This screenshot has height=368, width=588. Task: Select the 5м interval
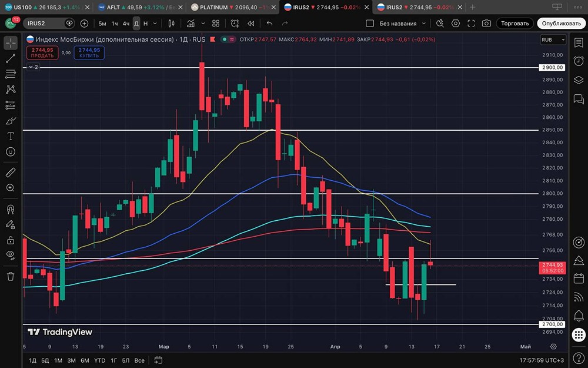tap(102, 24)
